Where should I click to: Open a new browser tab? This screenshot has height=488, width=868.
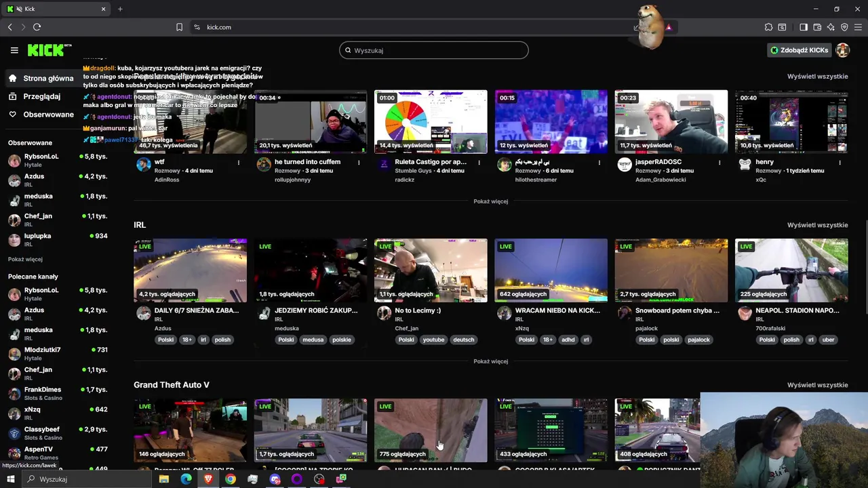pyautogui.click(x=120, y=9)
